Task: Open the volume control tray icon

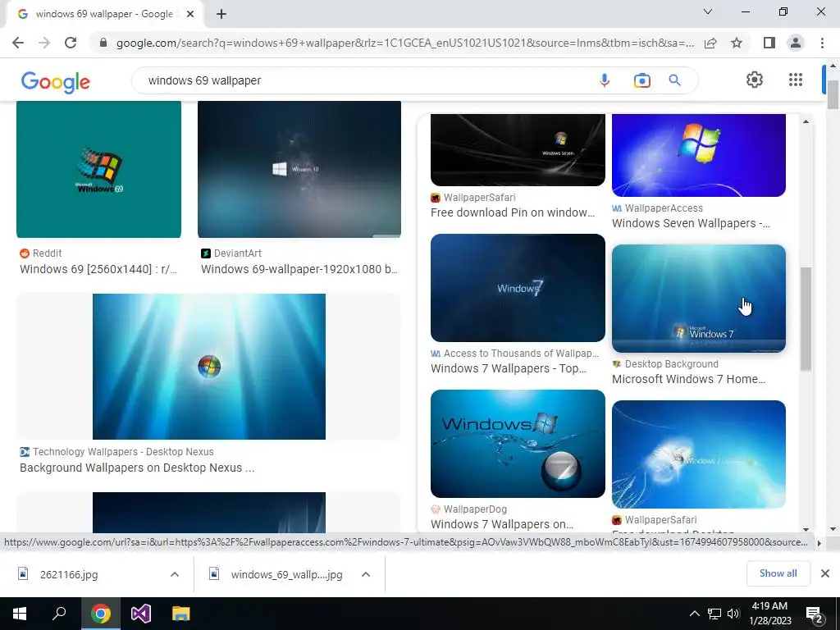Action: [733, 614]
